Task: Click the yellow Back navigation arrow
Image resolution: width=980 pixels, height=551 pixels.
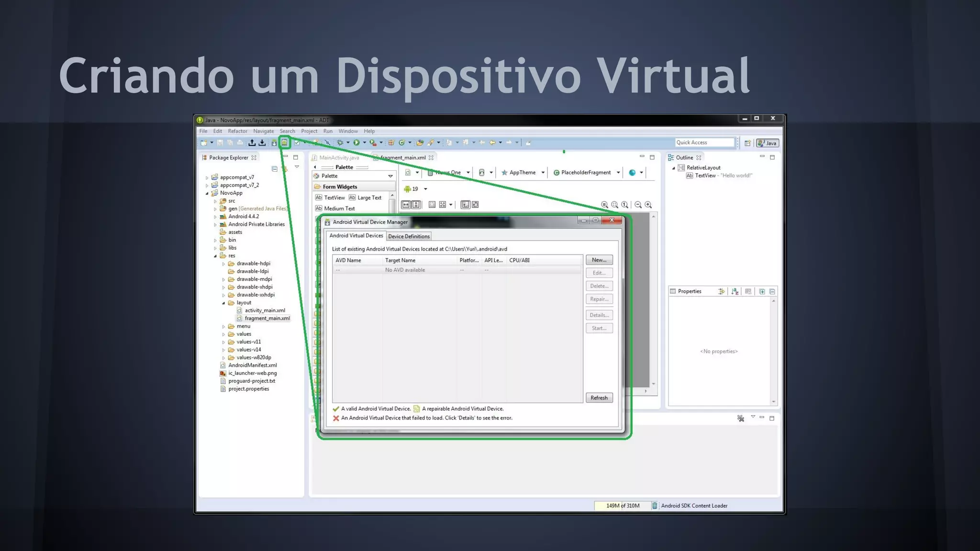Action: (x=492, y=143)
